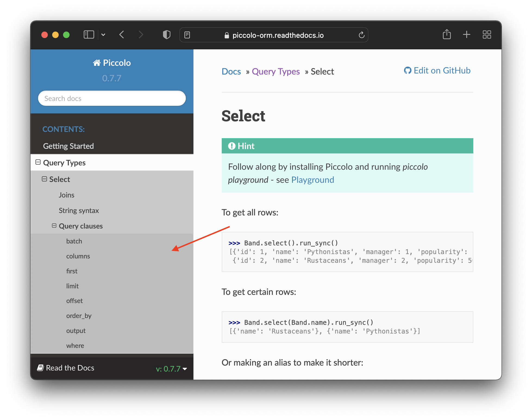Go to Joins in sidebar

pos(67,195)
